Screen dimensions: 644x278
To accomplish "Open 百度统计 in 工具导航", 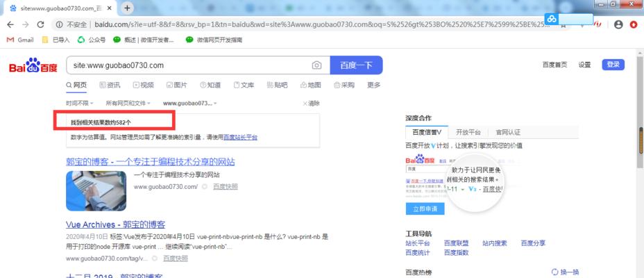I will click(x=418, y=252).
